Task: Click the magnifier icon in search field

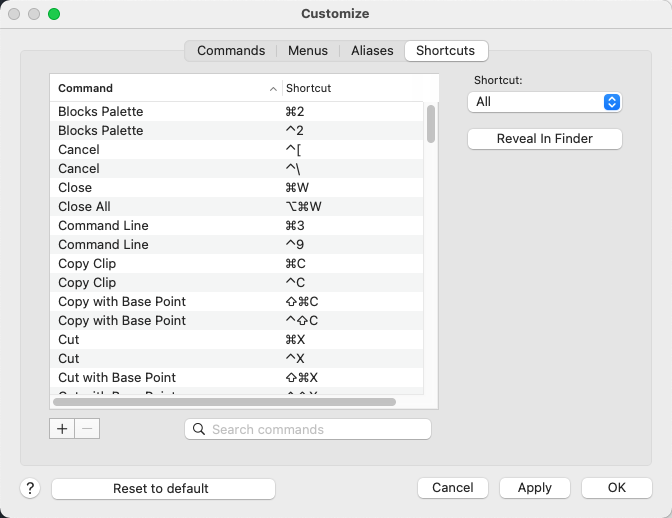Action: tap(199, 429)
